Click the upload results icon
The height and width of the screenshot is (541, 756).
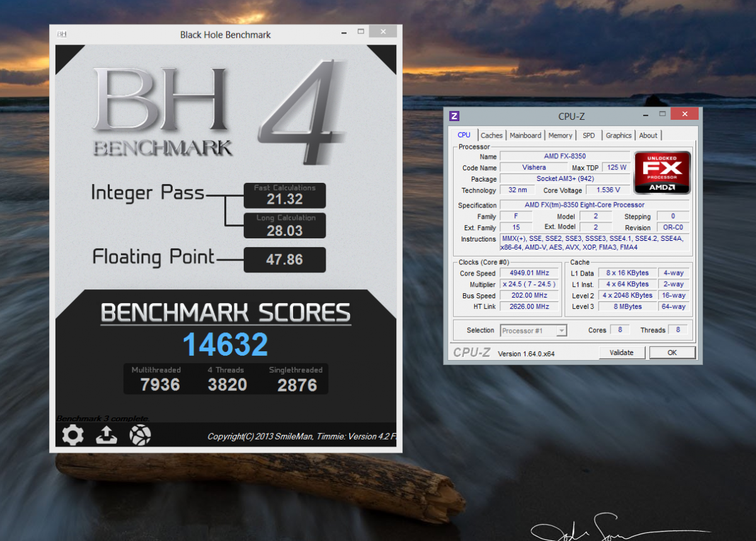coord(106,435)
